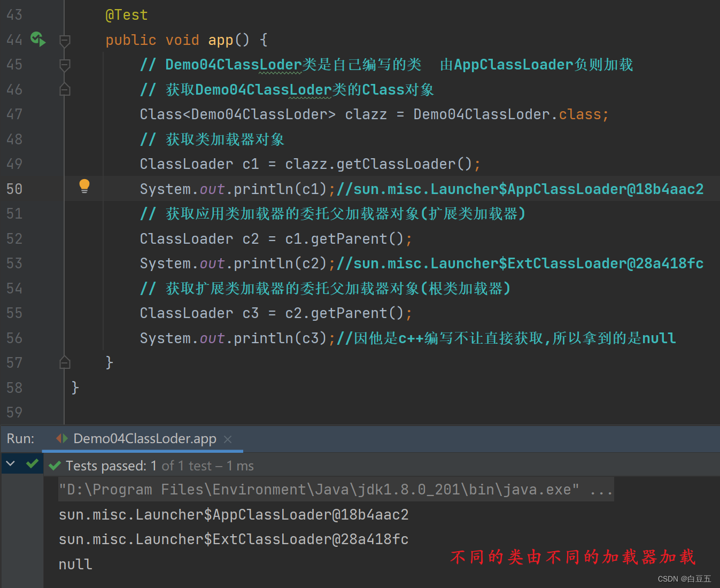Click the method end fold marker at line 57
This screenshot has width=720, height=588.
(65, 362)
